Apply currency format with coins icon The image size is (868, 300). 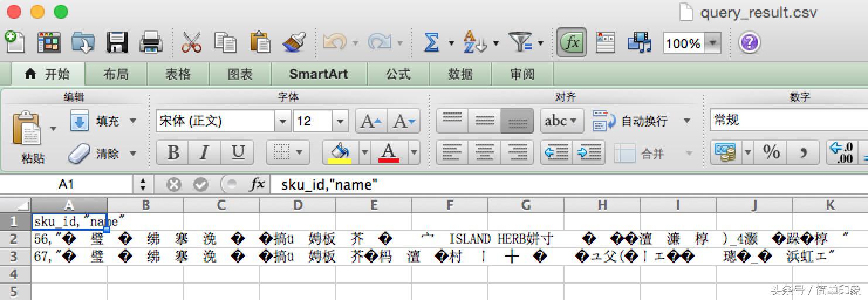pos(726,153)
